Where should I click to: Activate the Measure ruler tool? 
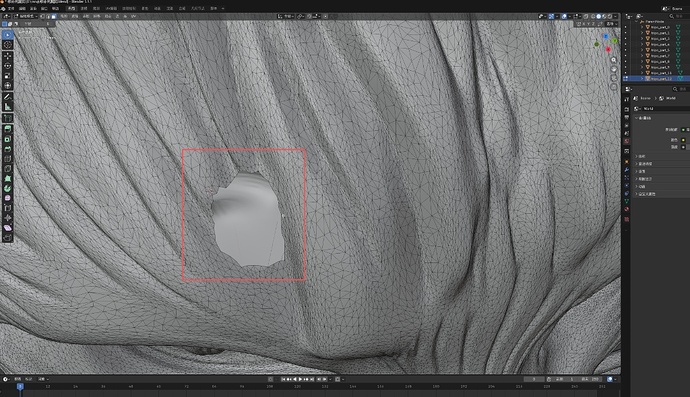[7, 107]
